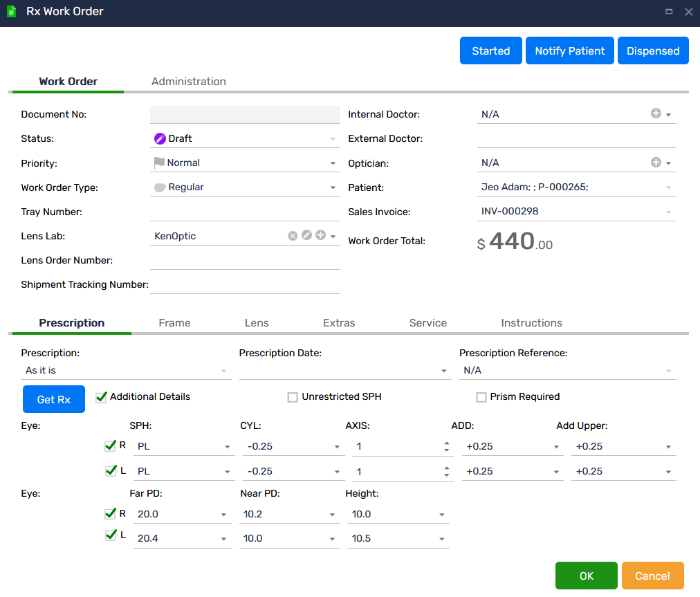
Task: Add new Optician with plus icon
Action: coord(656,163)
